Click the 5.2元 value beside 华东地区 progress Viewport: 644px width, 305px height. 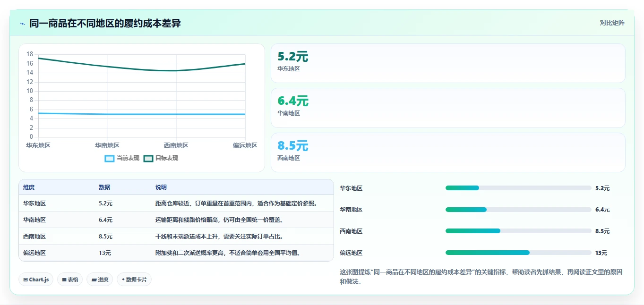602,188
